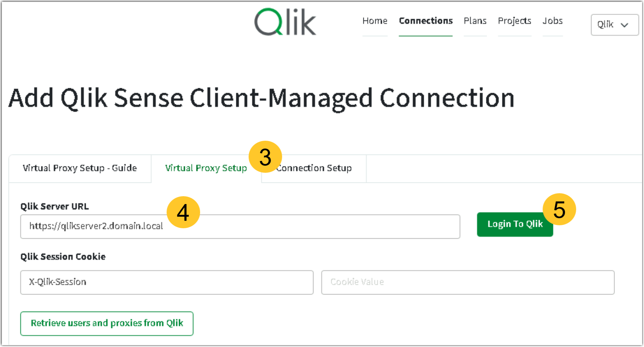Open the Home navigation link
This screenshot has height=347, width=644.
tap(375, 21)
